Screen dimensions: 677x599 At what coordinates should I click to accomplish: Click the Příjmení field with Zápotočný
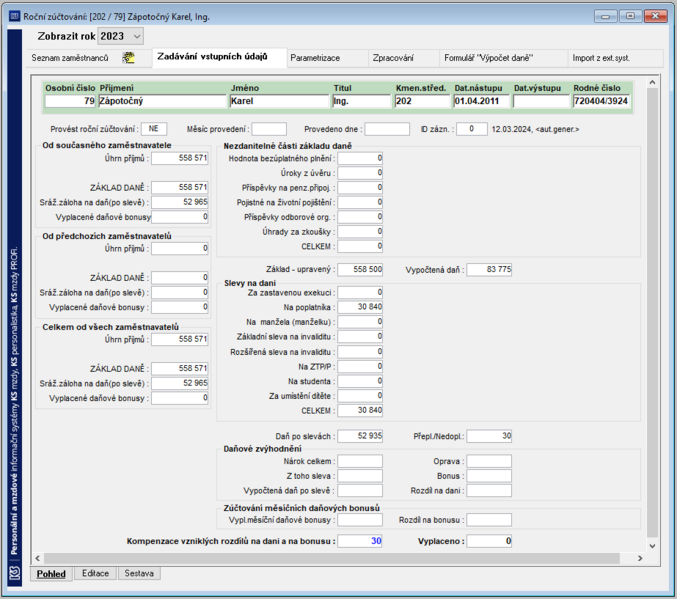[x=163, y=101]
